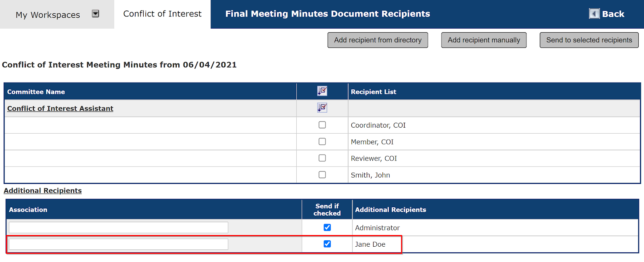Click the Back arrow icon
644x262 pixels.
(x=594, y=14)
